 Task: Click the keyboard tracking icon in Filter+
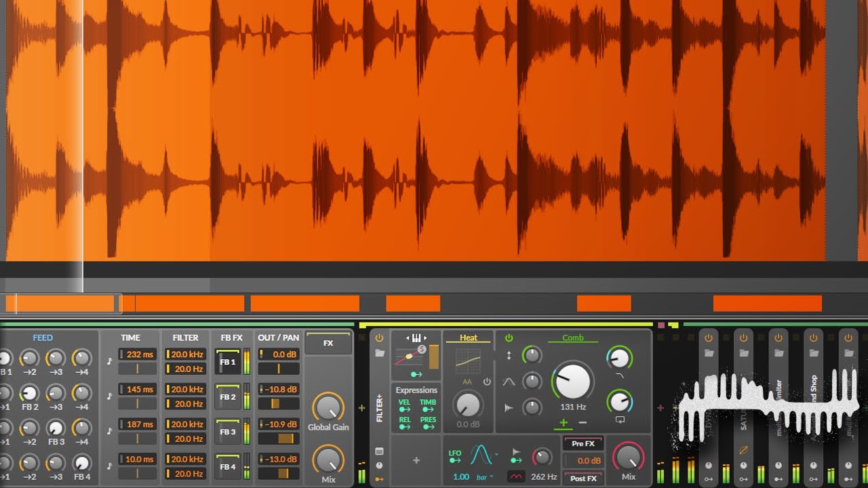point(416,338)
